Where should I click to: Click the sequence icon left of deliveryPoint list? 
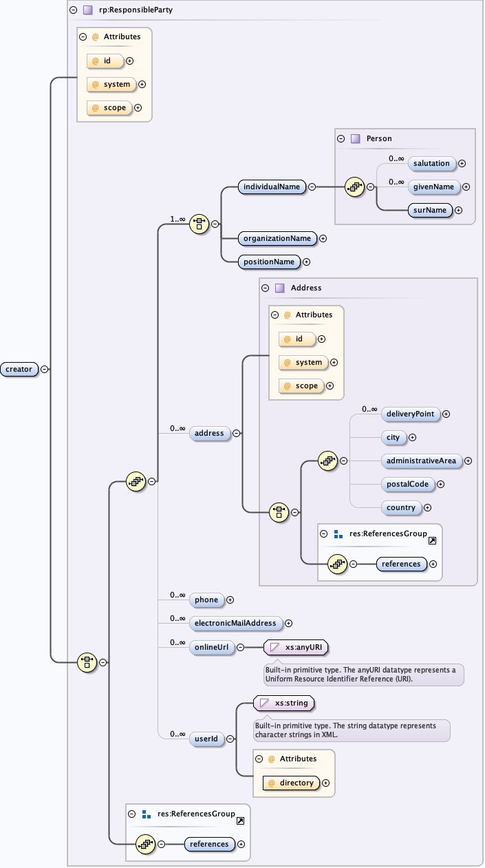[x=328, y=461]
